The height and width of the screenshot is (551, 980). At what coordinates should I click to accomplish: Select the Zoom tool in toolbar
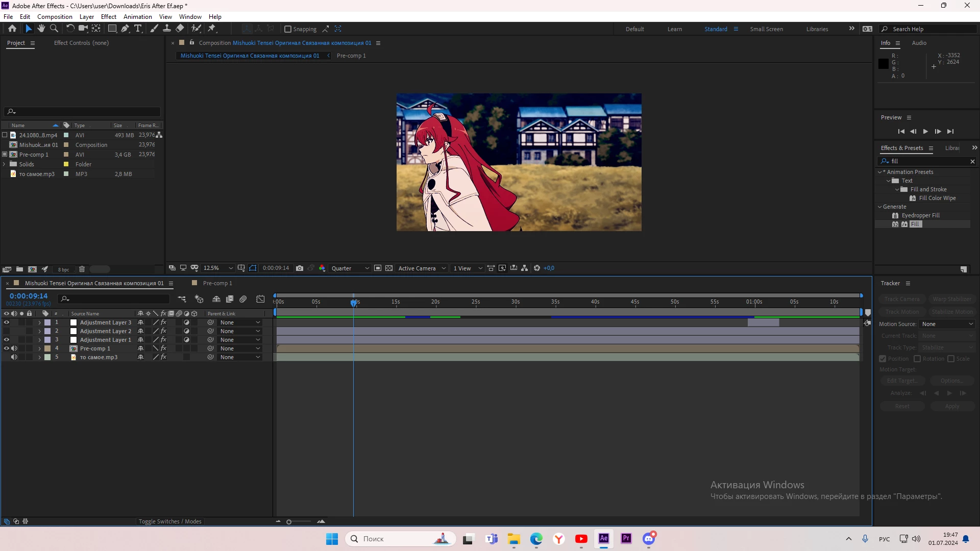54,29
